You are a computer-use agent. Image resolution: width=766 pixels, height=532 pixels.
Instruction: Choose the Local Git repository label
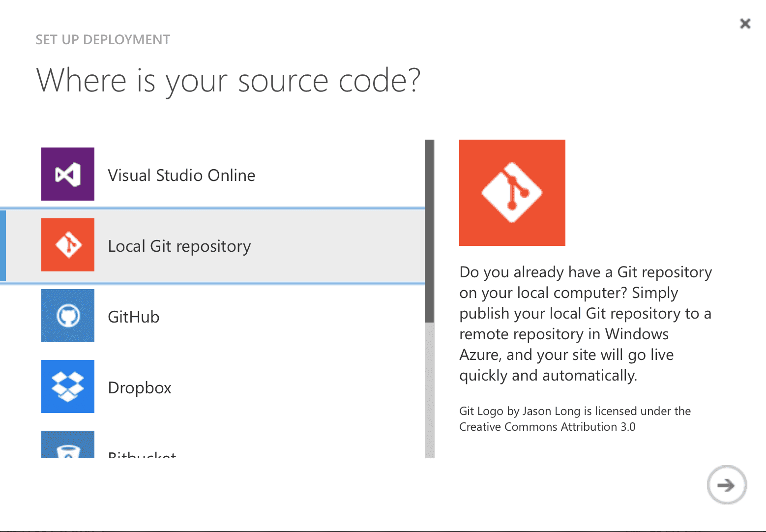179,246
